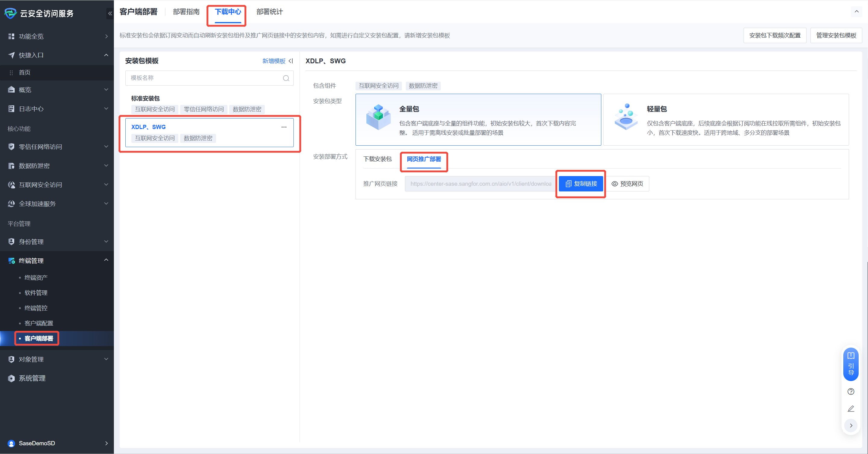Click the 模板名称 search input field
Viewport: 868px width, 454px height.
click(202, 78)
